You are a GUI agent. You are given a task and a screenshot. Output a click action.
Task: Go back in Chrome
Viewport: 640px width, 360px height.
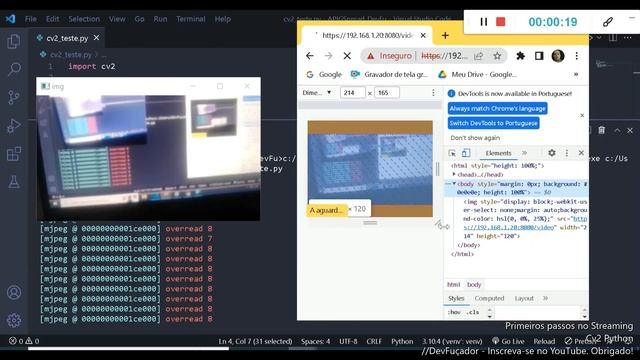pyautogui.click(x=310, y=56)
